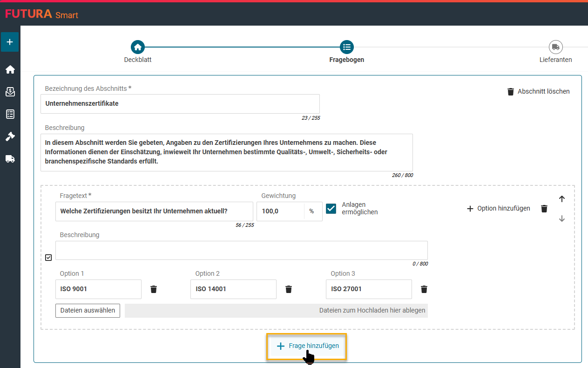
Task: Open the dollar inbox sidebar icon
Action: point(10,92)
